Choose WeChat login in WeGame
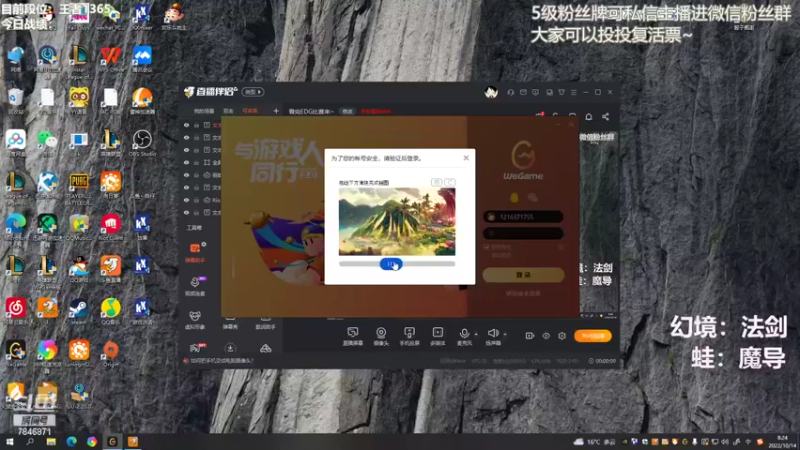Image resolution: width=800 pixels, height=450 pixels. pos(532,197)
